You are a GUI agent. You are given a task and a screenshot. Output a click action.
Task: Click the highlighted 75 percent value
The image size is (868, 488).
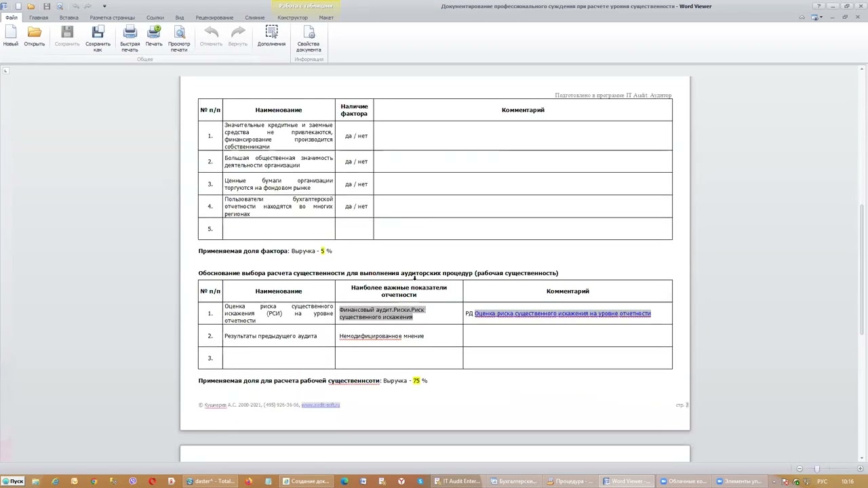(x=416, y=380)
